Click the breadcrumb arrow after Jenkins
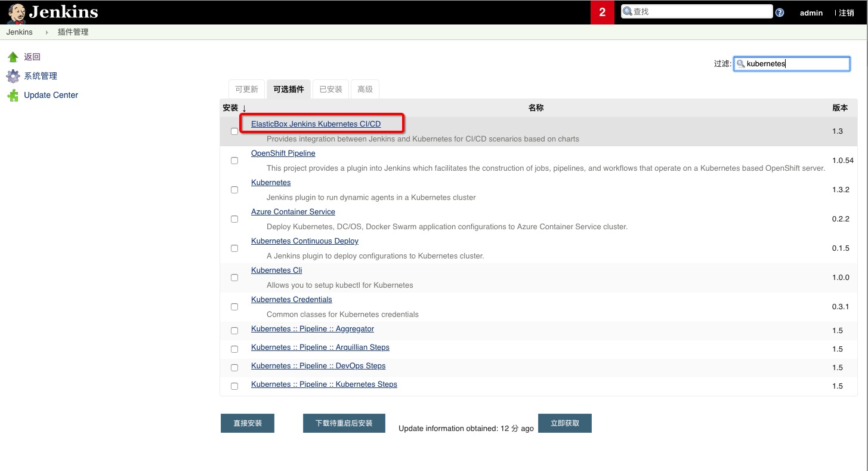The image size is (868, 471). point(47,32)
